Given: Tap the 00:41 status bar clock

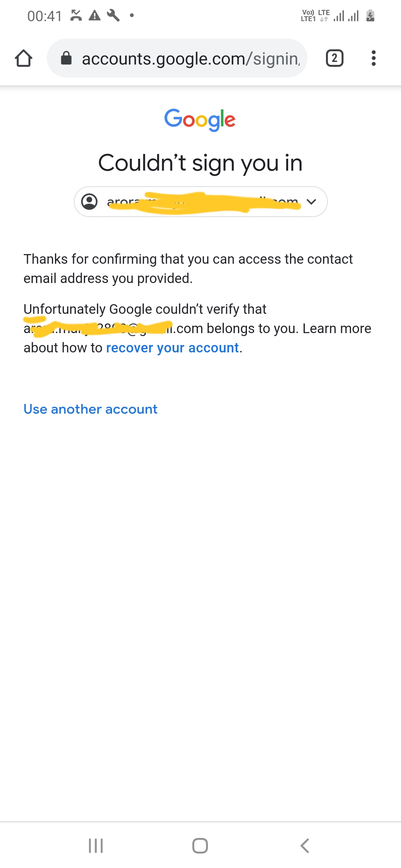Looking at the screenshot, I should click(x=45, y=16).
